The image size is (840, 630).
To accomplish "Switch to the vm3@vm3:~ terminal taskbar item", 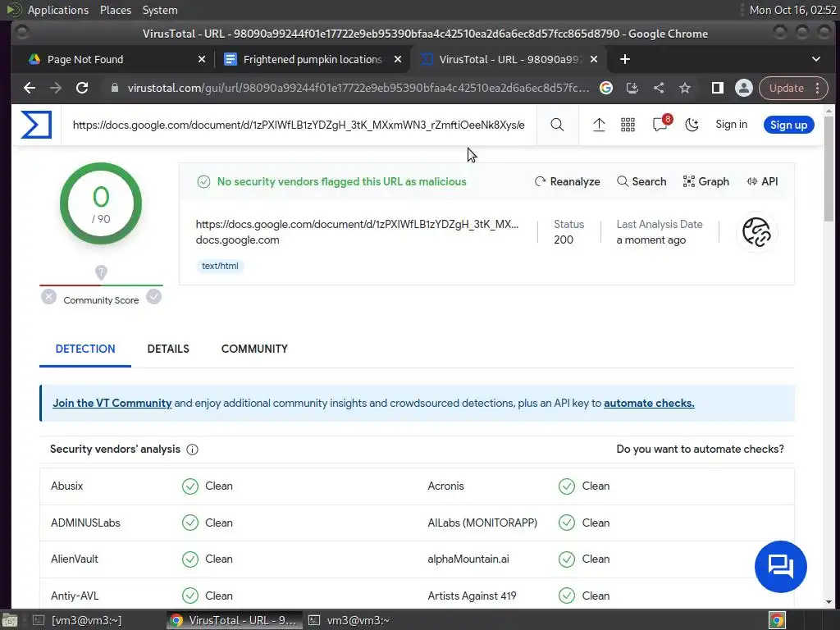I will point(349,620).
